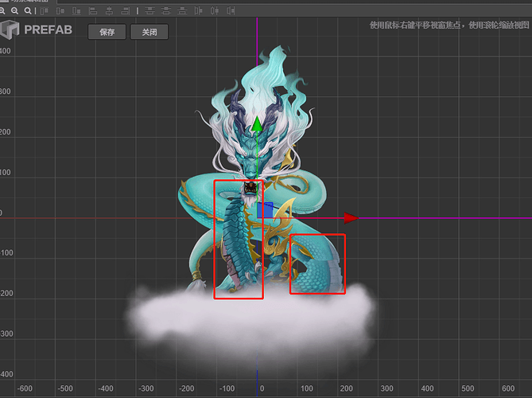This screenshot has width=532, height=398.
Task: Reset zoom with the plain magnifier icon
Action: [28, 11]
